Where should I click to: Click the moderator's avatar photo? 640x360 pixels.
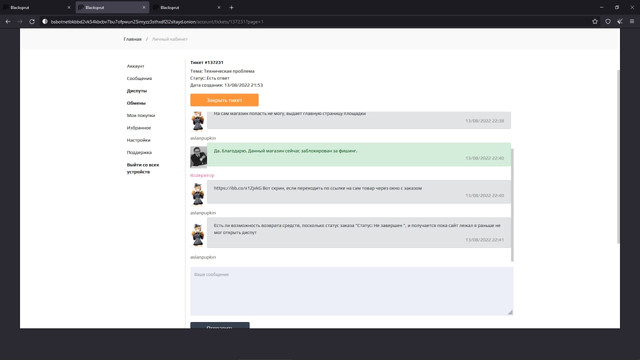coord(198,157)
